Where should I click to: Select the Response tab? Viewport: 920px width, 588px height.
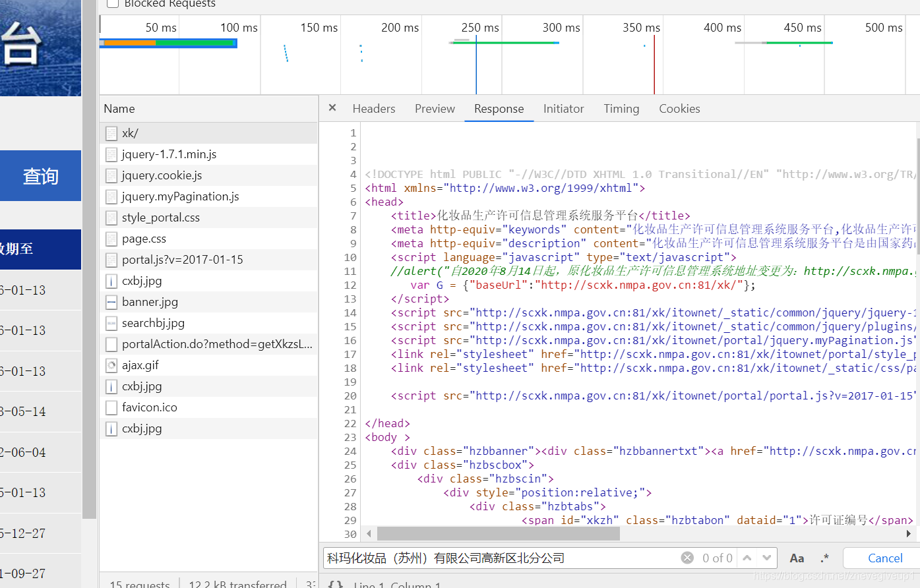(499, 109)
